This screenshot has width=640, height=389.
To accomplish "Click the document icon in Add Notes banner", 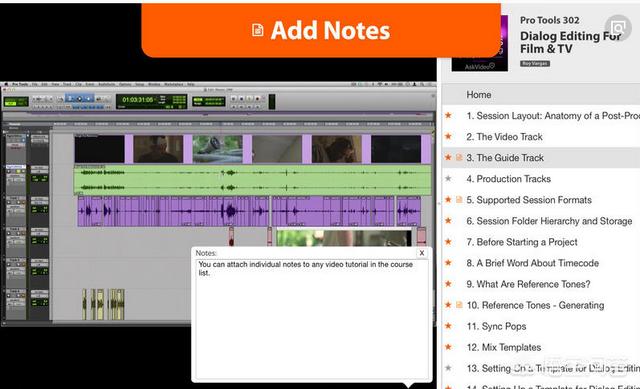I will tap(258, 30).
